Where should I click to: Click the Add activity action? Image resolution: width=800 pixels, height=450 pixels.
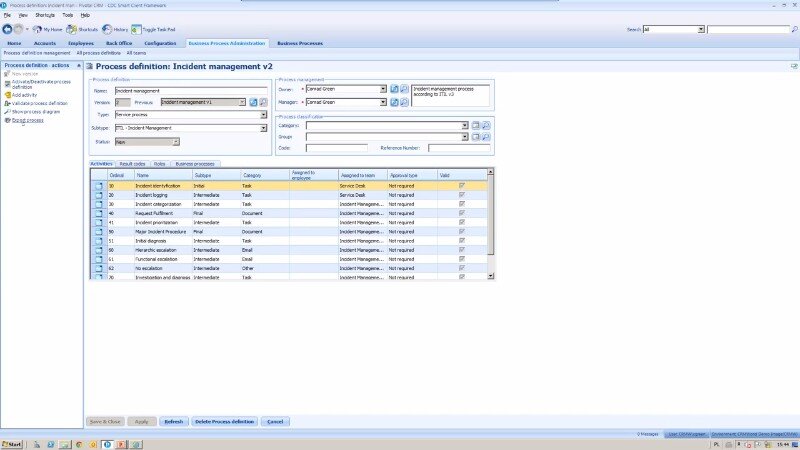[25, 95]
